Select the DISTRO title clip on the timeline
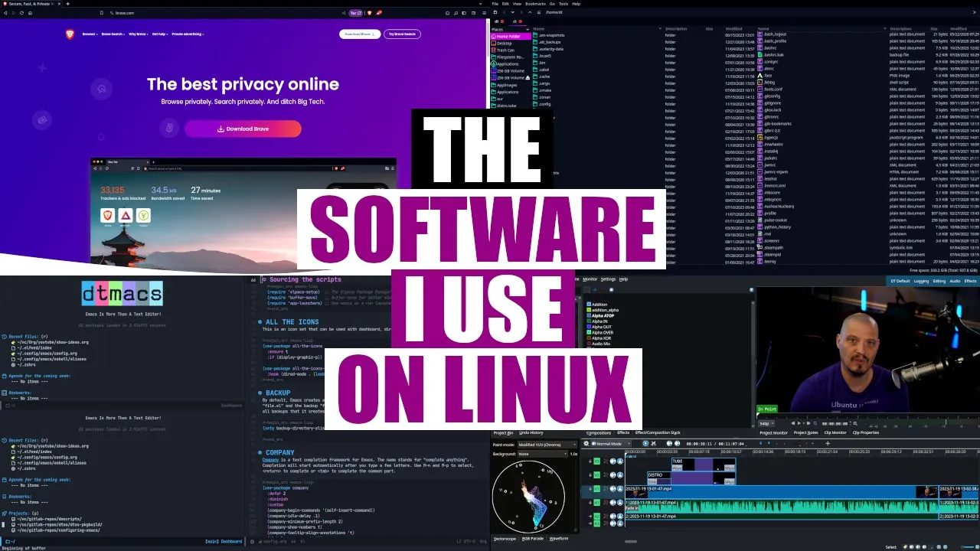 point(691,478)
